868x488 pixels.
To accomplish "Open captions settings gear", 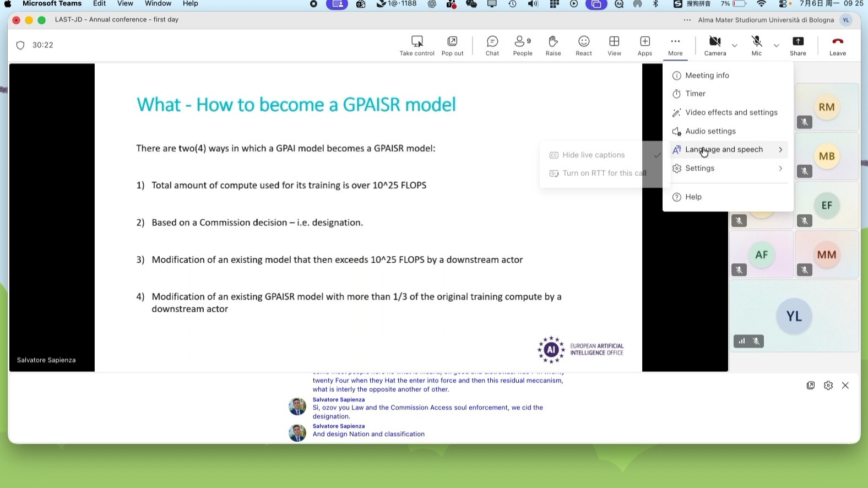I will click(828, 386).
